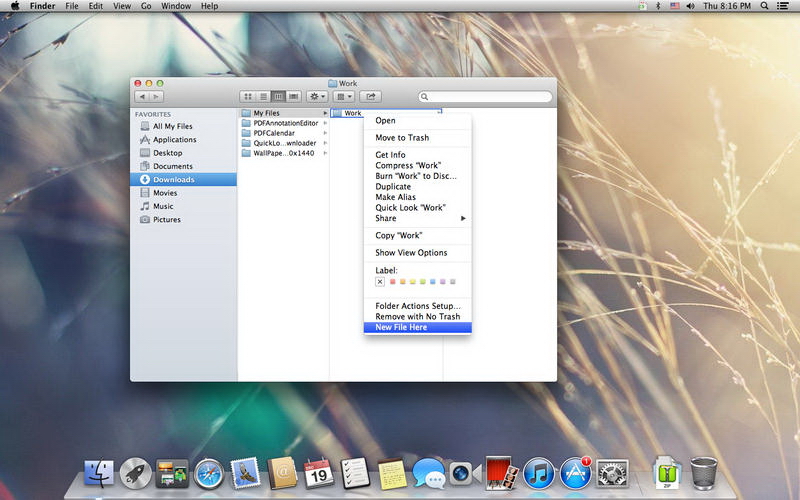
Task: Open Trash in the Dock
Action: (704, 472)
